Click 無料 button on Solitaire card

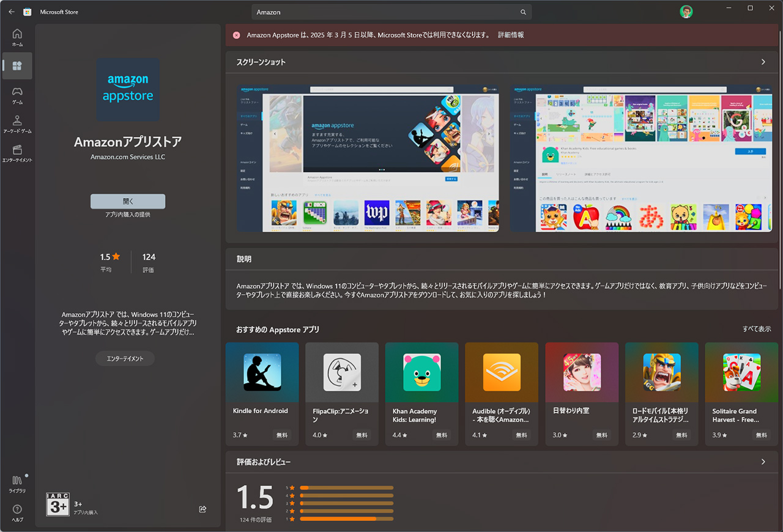[761, 435]
